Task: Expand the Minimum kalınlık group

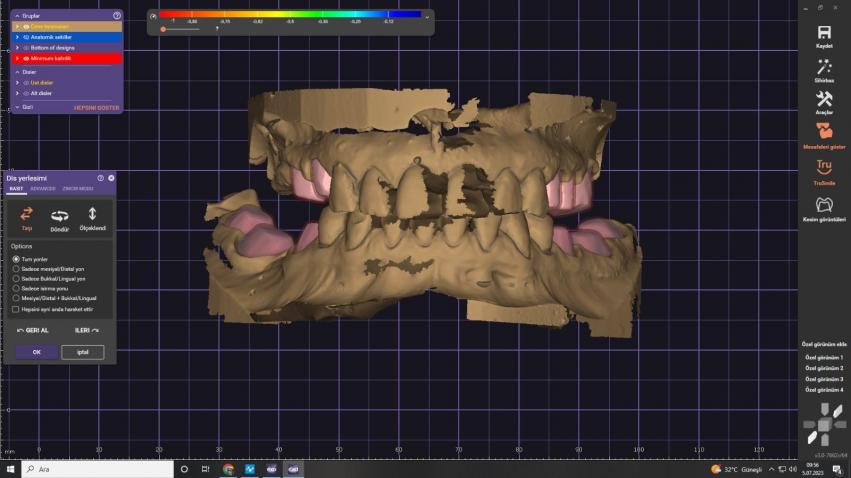Action: [x=16, y=59]
